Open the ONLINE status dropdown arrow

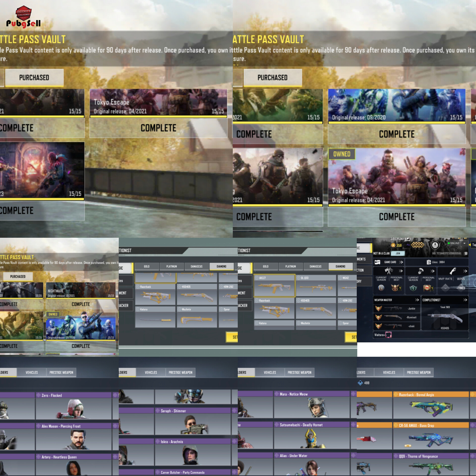(465, 243)
